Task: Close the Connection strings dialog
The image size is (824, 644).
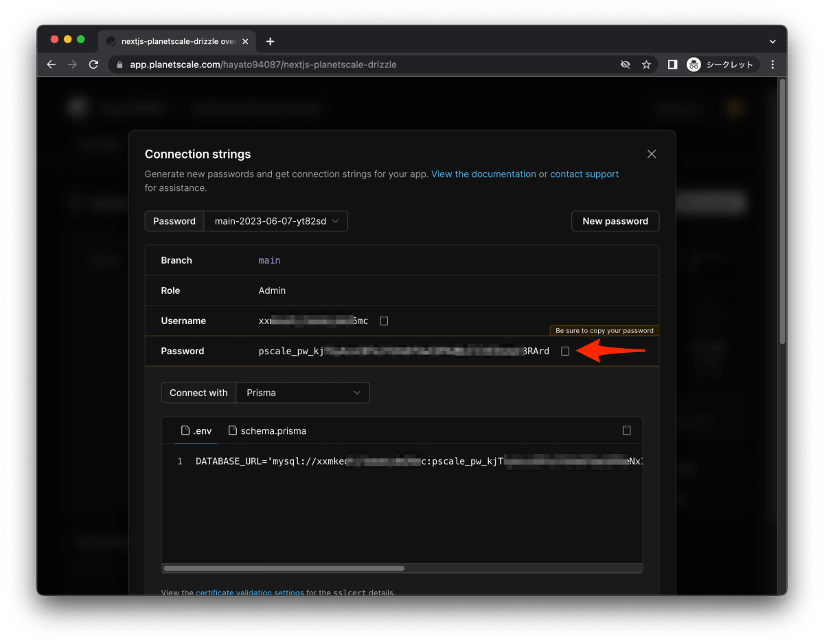Action: click(x=652, y=154)
